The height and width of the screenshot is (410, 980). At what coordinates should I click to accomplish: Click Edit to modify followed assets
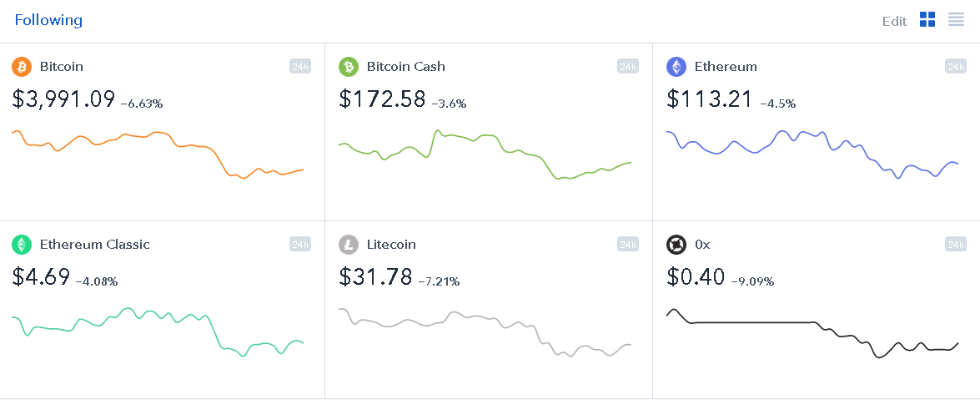tap(894, 21)
